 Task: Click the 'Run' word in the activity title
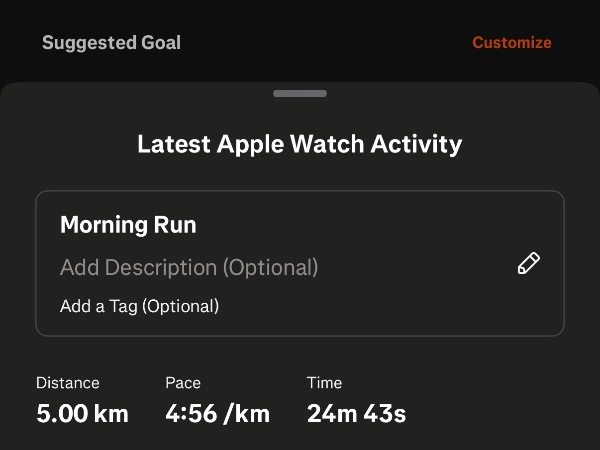point(174,225)
